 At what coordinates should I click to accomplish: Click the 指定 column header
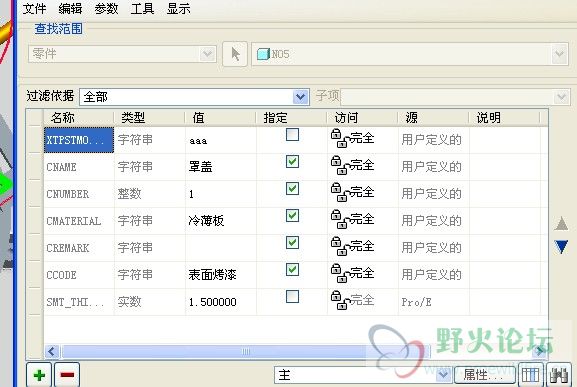(x=291, y=118)
